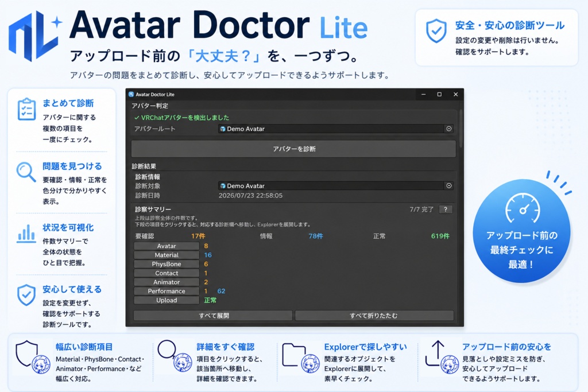Click the PhysBone count 6
This screenshot has width=588, height=392.
coord(206,264)
